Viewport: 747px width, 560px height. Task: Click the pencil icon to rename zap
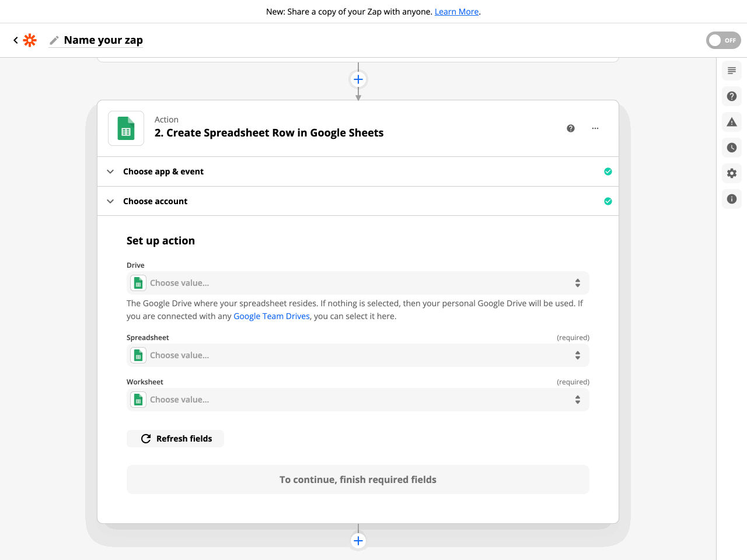(x=54, y=40)
